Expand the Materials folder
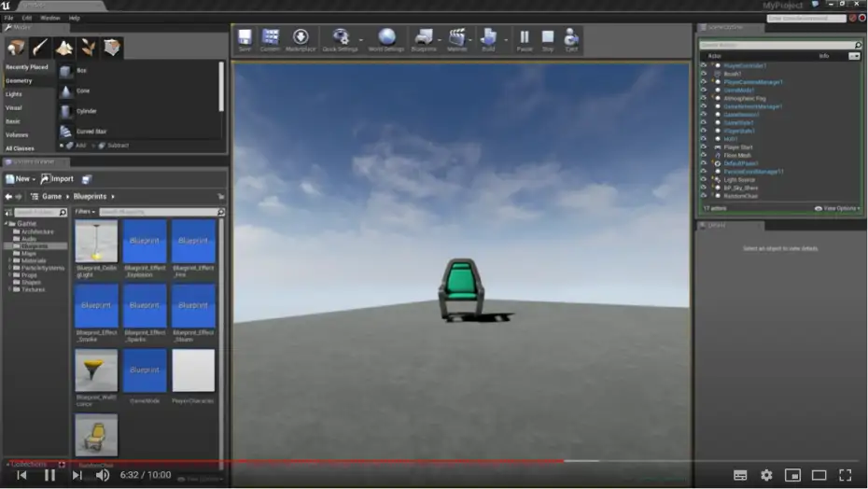Screen dimensions: 868x489 click(10, 260)
